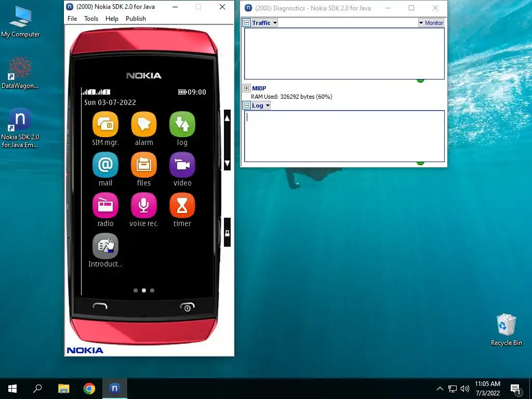Expand the MIDP section
Viewport: 532px width, 399px height.
coord(247,88)
